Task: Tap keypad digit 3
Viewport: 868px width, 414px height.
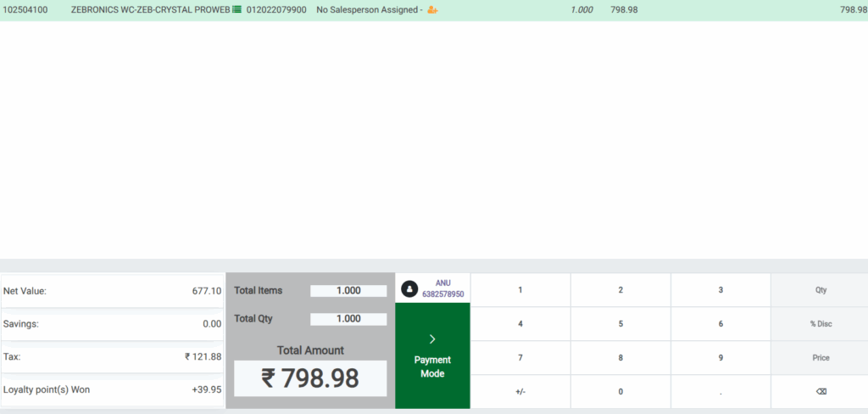Action: (721, 290)
